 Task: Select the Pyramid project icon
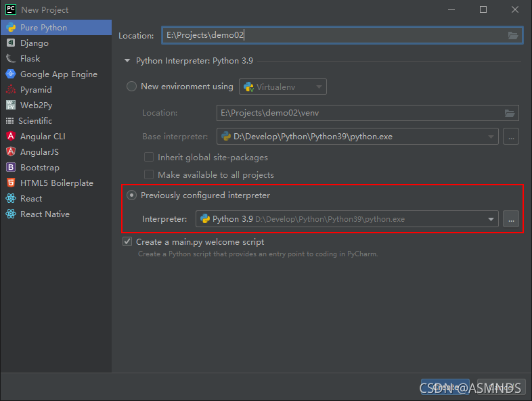coord(11,89)
